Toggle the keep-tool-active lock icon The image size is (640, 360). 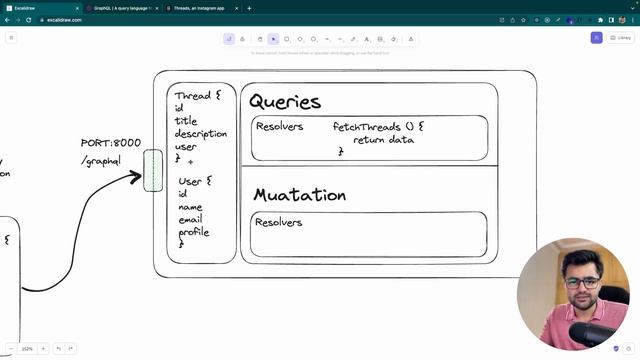[x=242, y=39]
